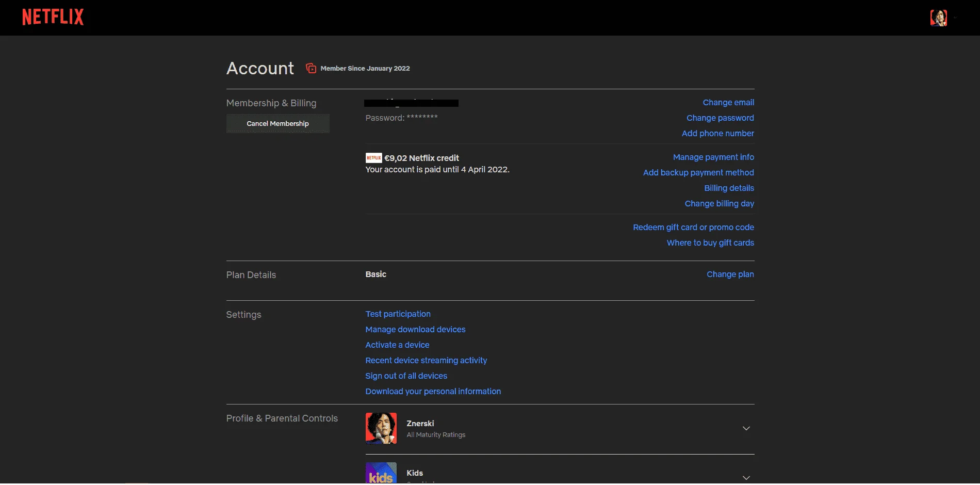980x485 pixels.
Task: Click Redeem gift card or promo code
Action: [693, 227]
